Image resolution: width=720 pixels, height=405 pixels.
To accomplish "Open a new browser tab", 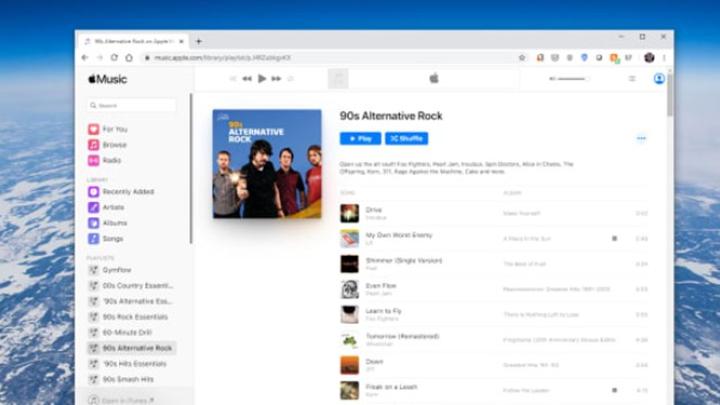I will pos(199,41).
